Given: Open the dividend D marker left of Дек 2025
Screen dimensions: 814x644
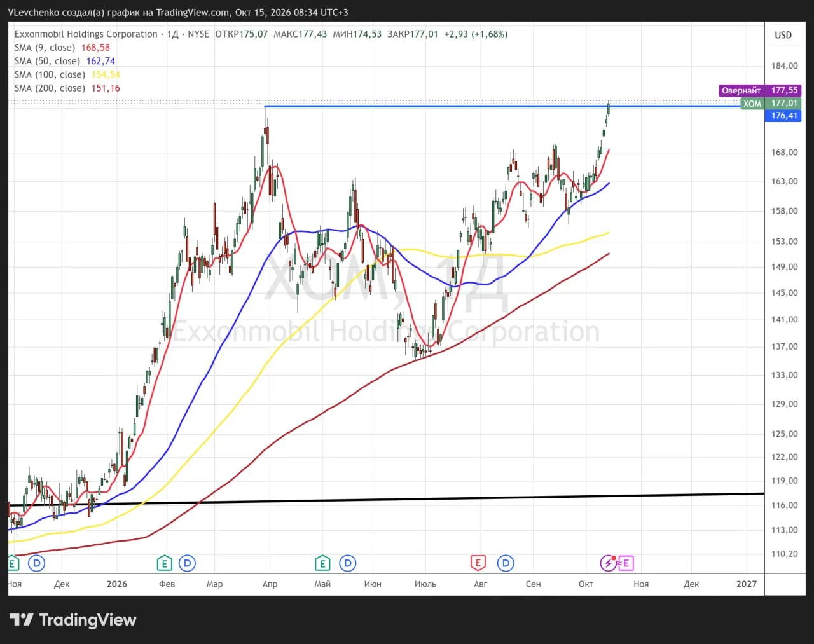Looking at the screenshot, I should (x=37, y=563).
